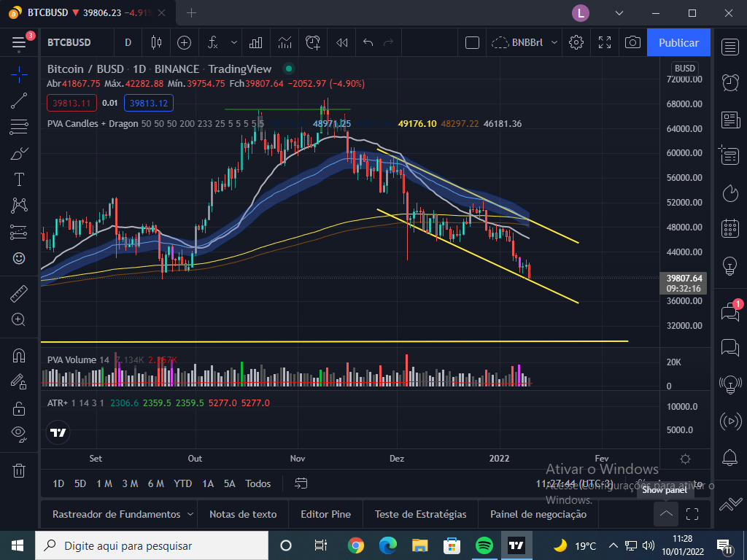Click the bar replay rewind icon
The height and width of the screenshot is (560, 747).
coord(341,42)
